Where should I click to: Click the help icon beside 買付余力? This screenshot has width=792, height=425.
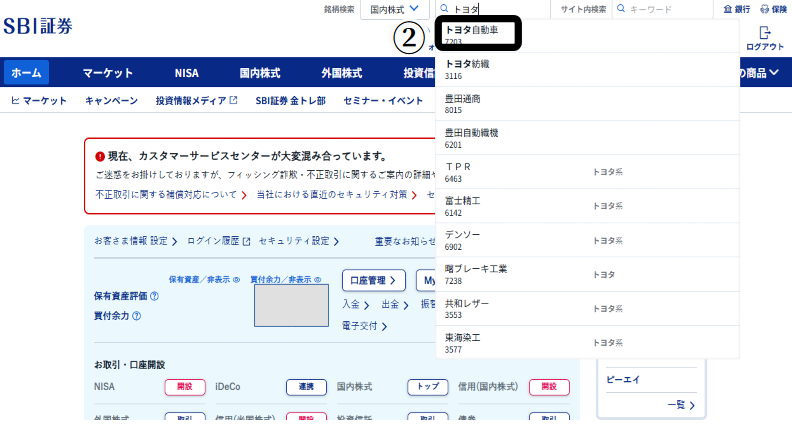[x=136, y=316]
